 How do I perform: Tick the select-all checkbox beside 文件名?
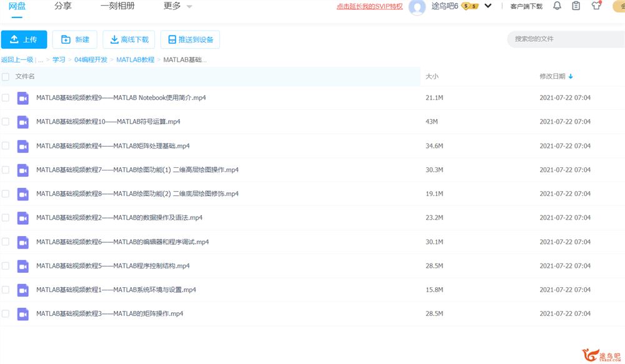[x=6, y=77]
